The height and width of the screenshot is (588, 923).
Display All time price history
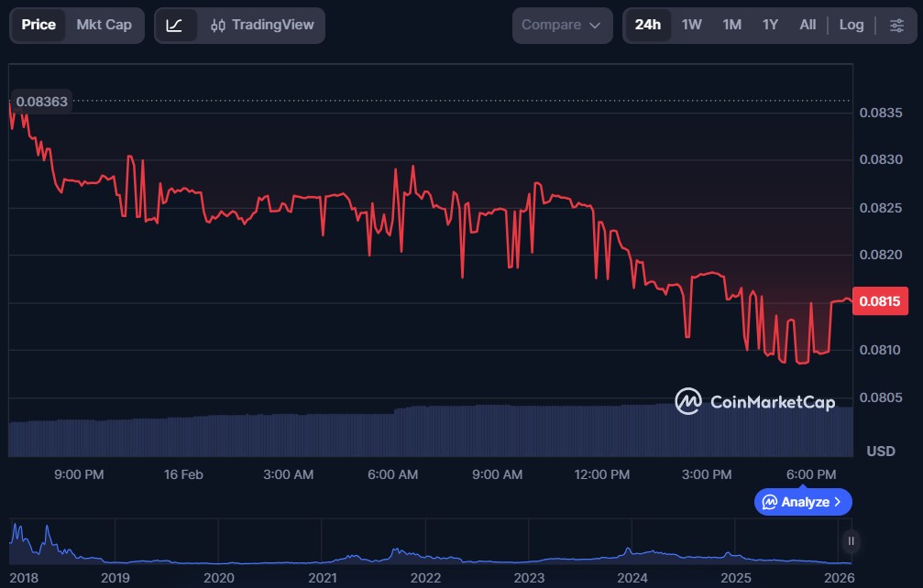pyautogui.click(x=807, y=25)
